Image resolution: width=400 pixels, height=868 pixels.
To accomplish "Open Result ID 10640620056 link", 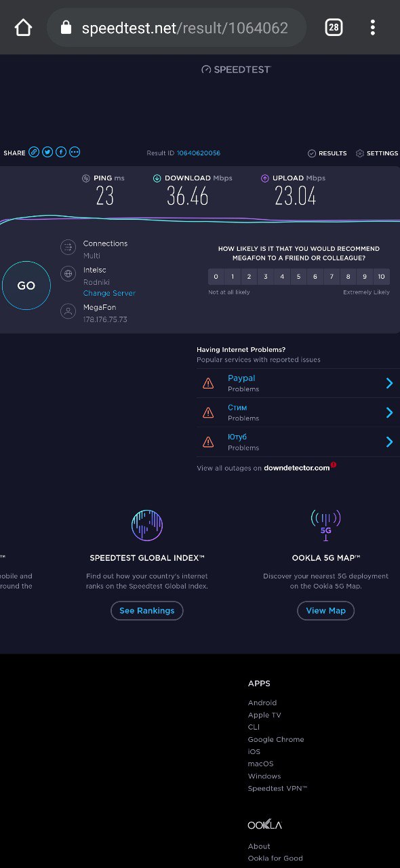I will click(x=198, y=153).
